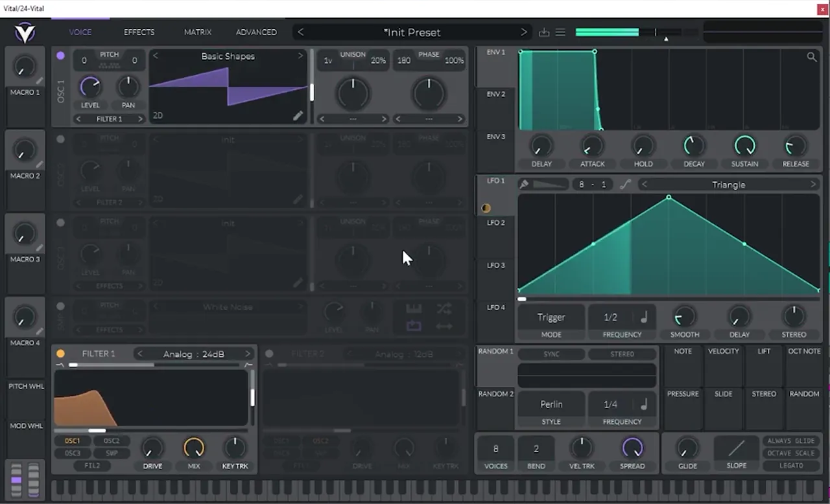Open the hamburger preset menu icon

tap(560, 32)
